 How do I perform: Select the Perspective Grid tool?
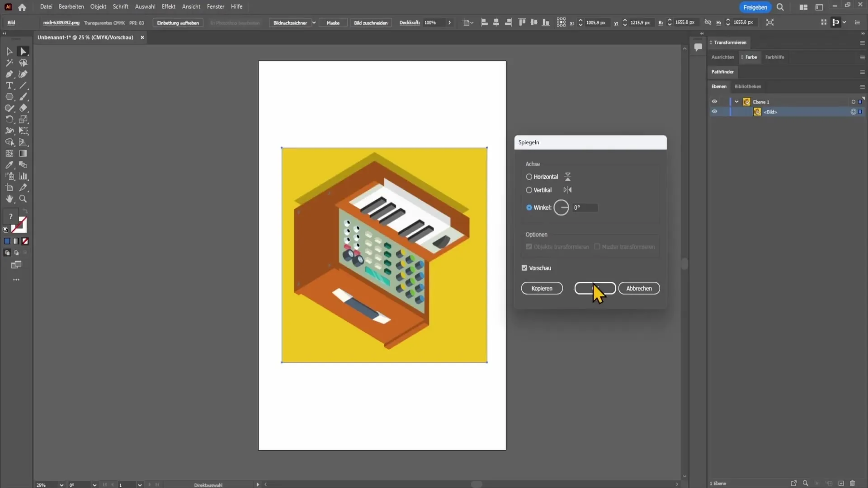[23, 142]
